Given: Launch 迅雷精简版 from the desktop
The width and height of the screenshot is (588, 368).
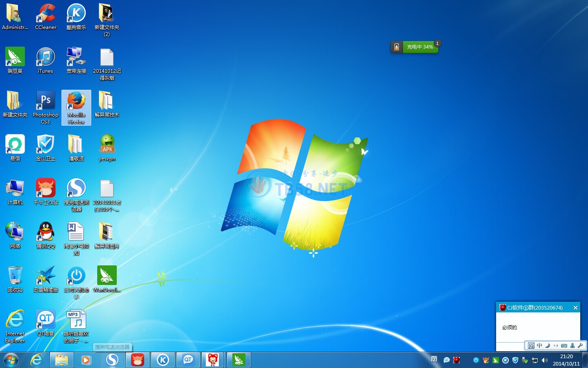Looking at the screenshot, I should coord(46,279).
